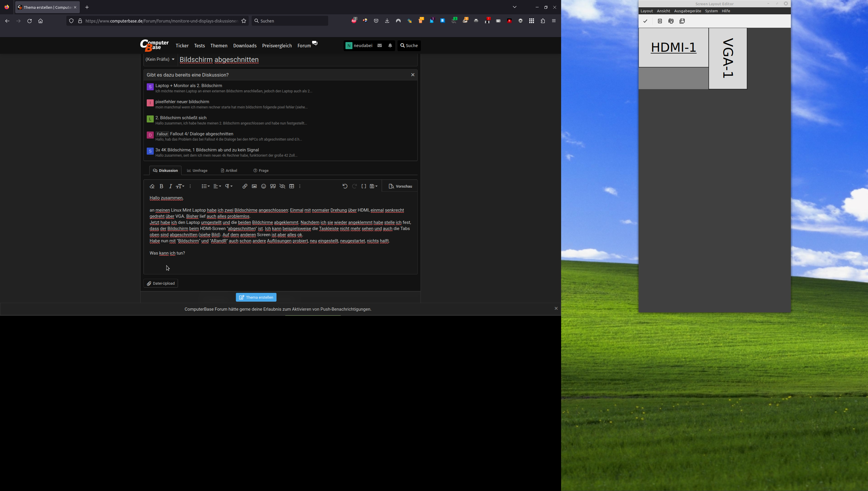This screenshot has width=868, height=491.
Task: Switch to the Umfrage tab
Action: pyautogui.click(x=197, y=171)
